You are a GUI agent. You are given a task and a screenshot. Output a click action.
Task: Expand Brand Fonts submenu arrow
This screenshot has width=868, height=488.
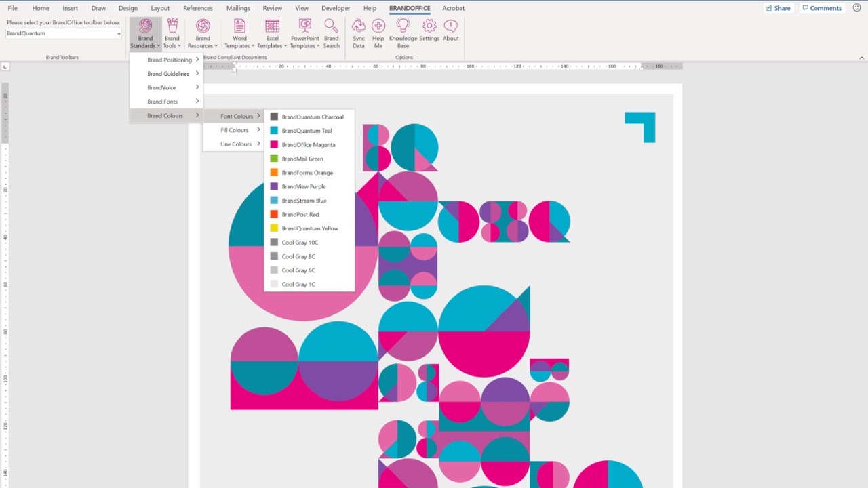coord(197,102)
